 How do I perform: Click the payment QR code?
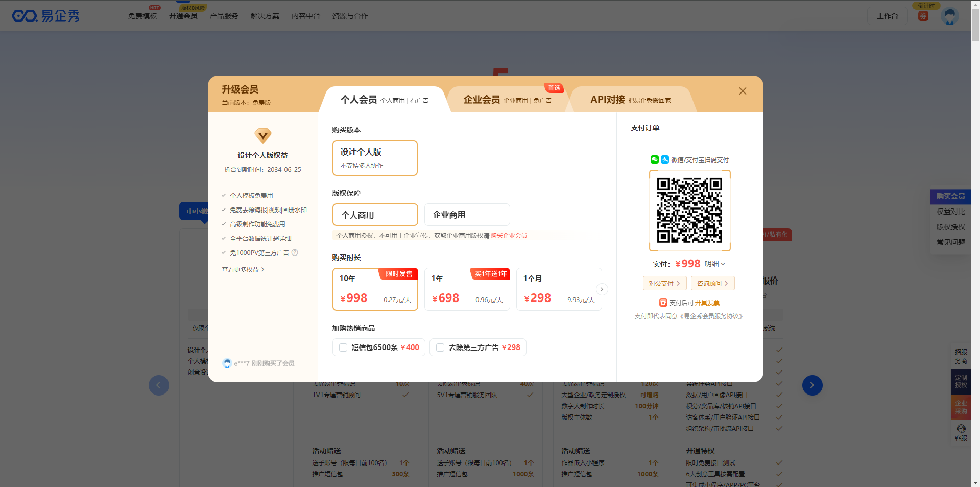[x=689, y=210]
